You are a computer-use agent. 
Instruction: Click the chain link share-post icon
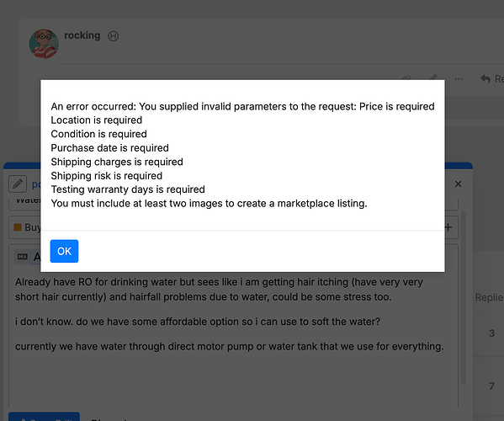pos(406,77)
